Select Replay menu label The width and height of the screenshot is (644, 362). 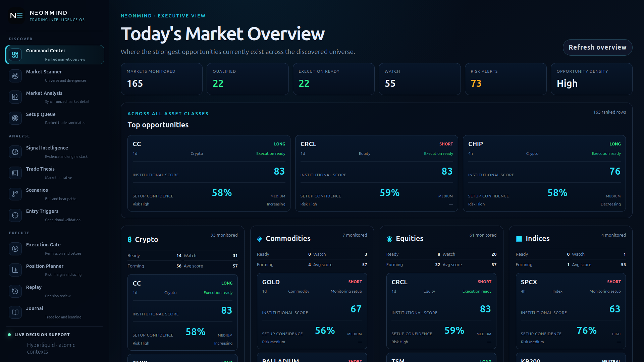click(x=34, y=287)
